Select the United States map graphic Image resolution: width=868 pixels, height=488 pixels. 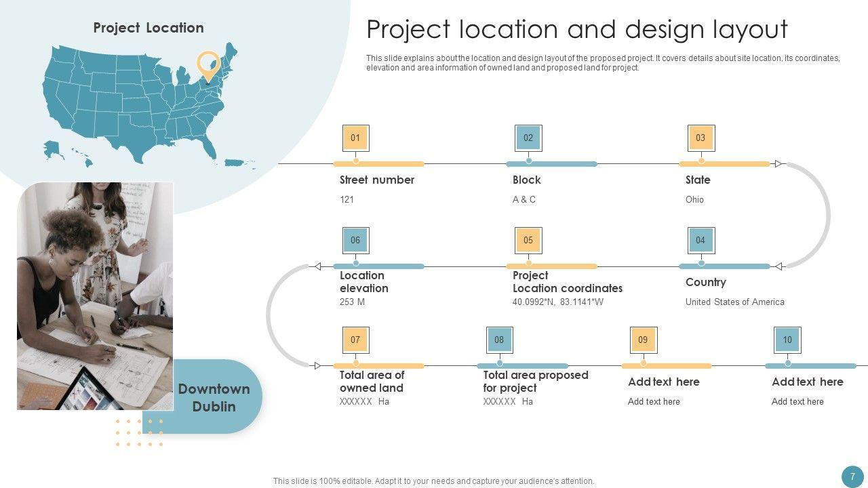point(149,106)
